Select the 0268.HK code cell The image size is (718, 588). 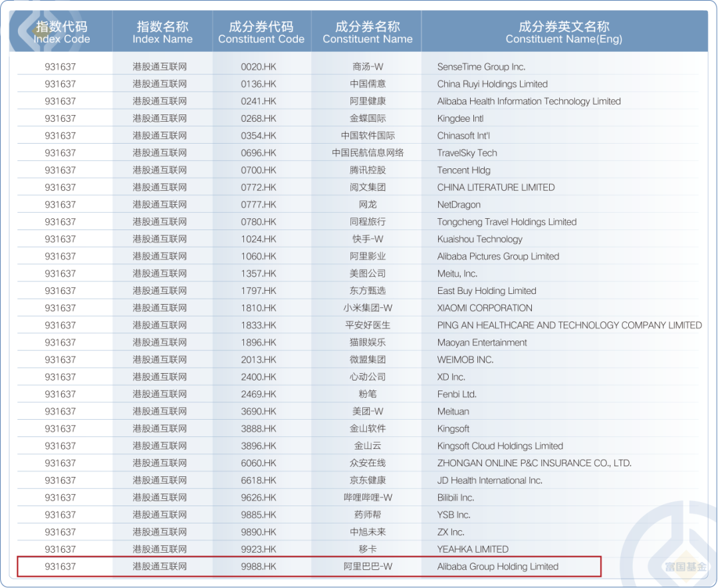pos(259,118)
